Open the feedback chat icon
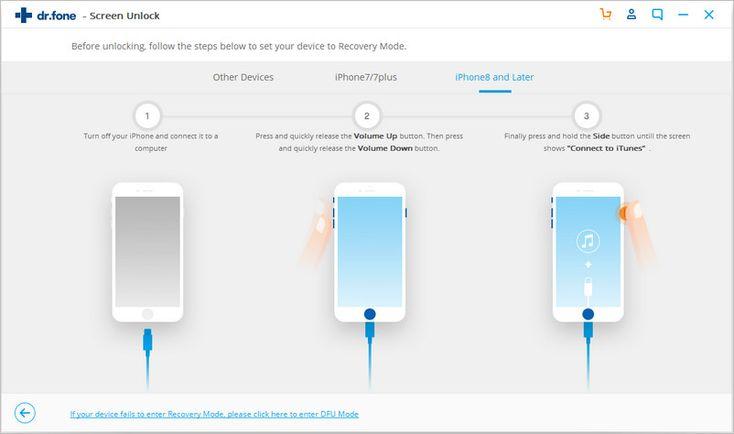 (x=657, y=15)
